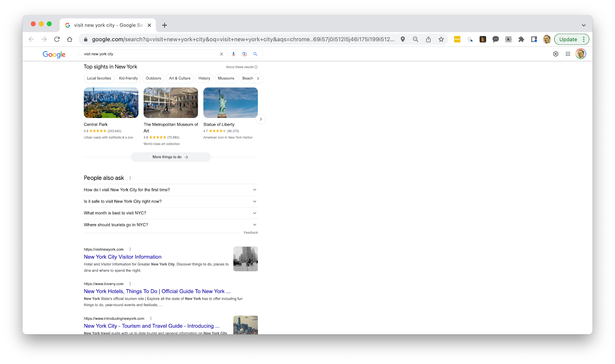The width and height of the screenshot is (615, 364).
Task: Click the location pin icon in address bar
Action: coord(402,39)
